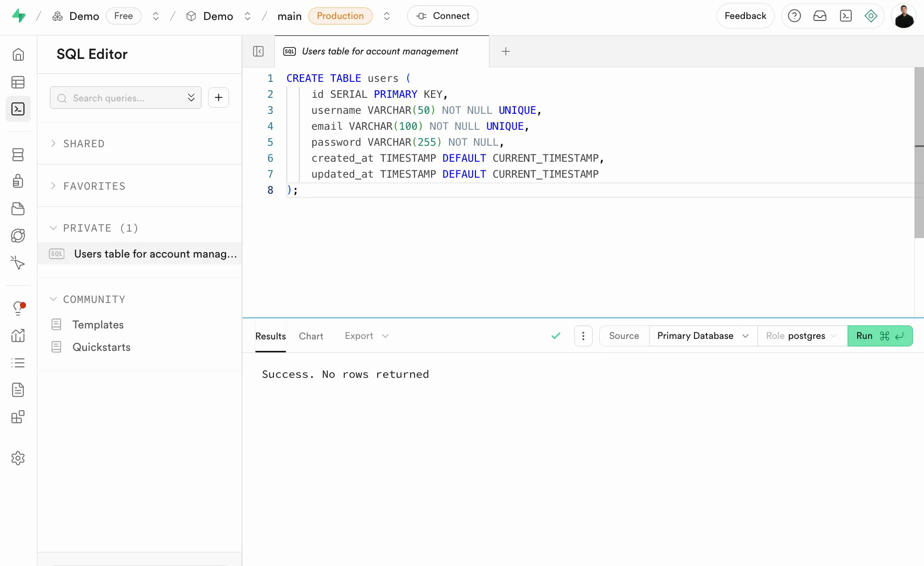Click the Run button to execute the query
Viewport: 924px width, 566px height.
coord(880,336)
